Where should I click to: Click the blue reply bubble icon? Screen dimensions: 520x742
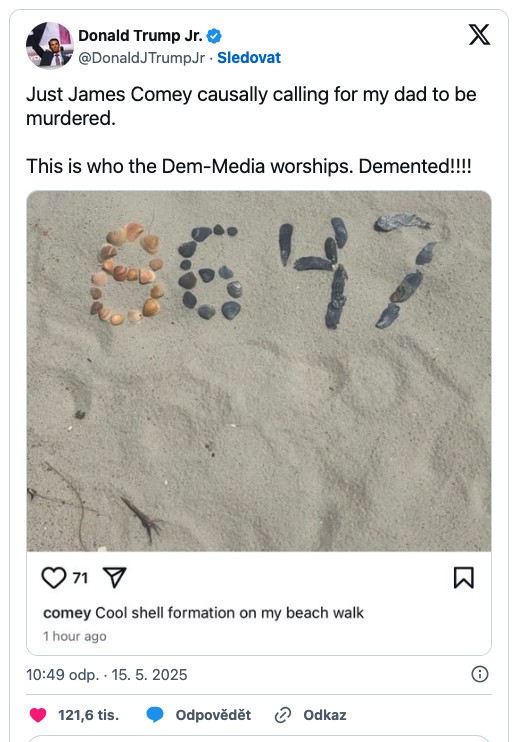pyautogui.click(x=155, y=715)
